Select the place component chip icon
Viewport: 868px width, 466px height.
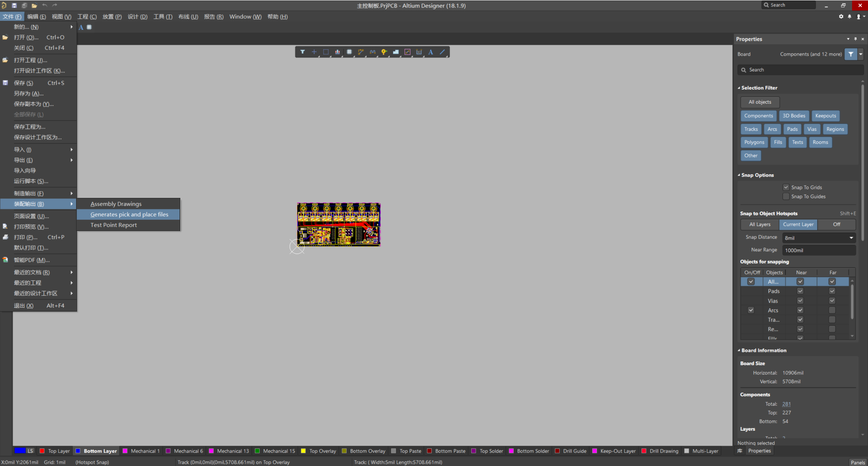click(349, 52)
